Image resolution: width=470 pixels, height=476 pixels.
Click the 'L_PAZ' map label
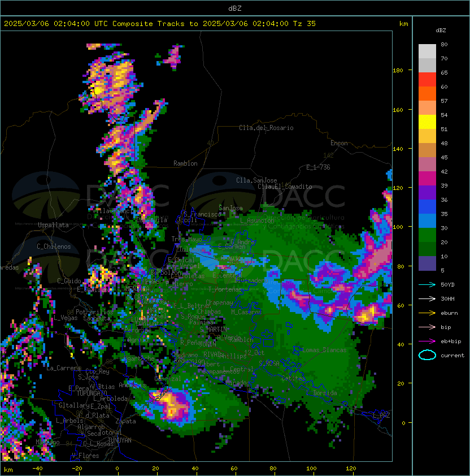381,415
